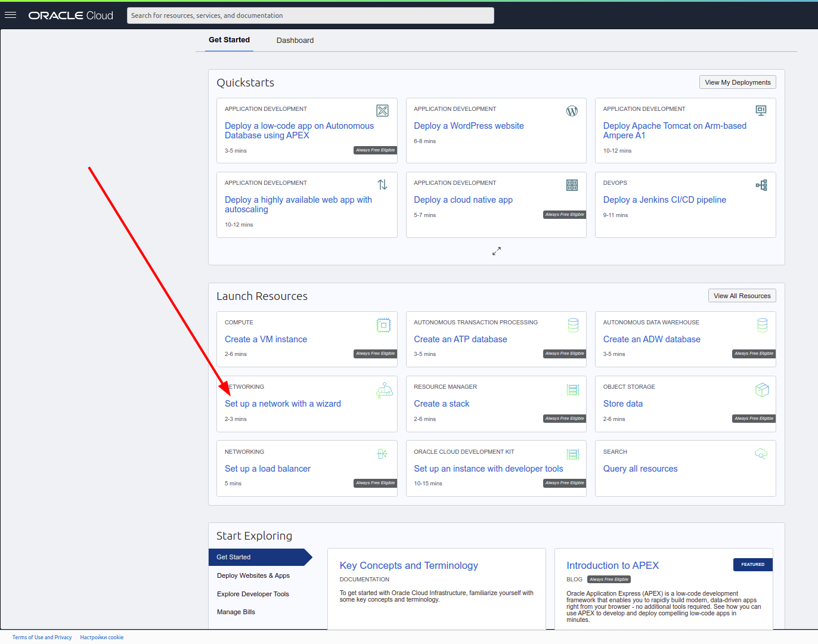Click the Search cloud magnifier icon
The width and height of the screenshot is (818, 644).
[761, 454]
